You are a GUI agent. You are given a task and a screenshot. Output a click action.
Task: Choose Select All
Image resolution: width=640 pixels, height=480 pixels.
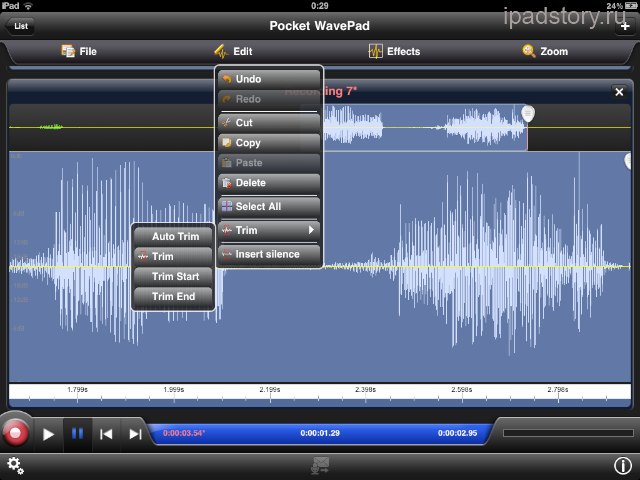point(269,207)
